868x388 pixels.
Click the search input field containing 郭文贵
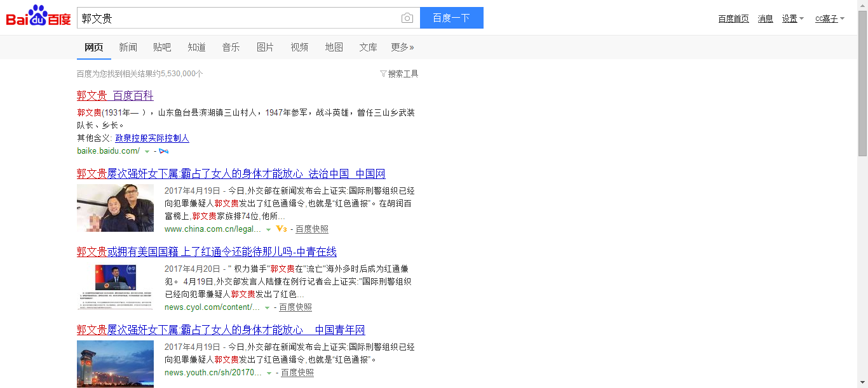point(238,18)
